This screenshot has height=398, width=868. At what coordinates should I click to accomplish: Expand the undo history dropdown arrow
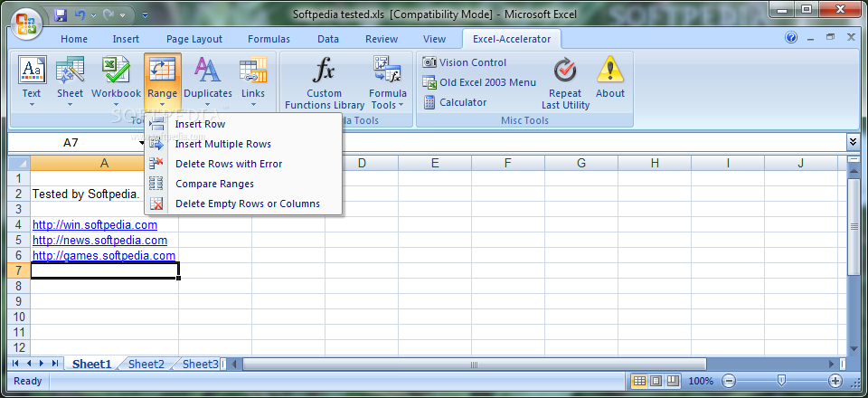(93, 15)
